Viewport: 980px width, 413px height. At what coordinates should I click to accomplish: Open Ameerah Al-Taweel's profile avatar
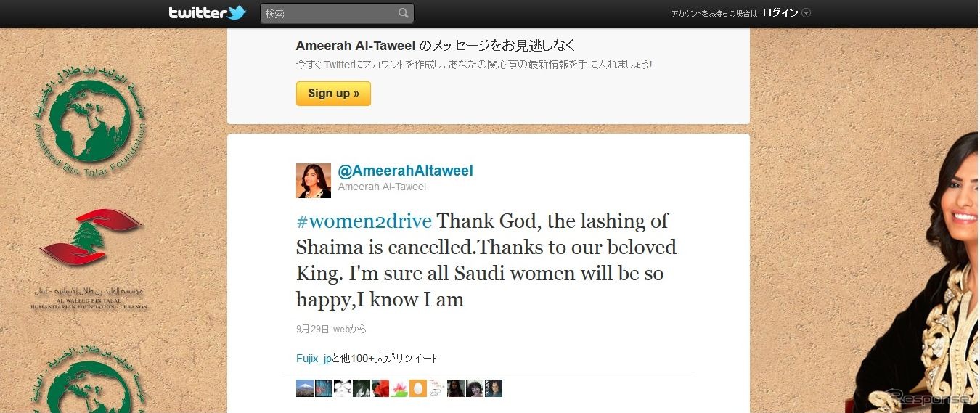314,181
